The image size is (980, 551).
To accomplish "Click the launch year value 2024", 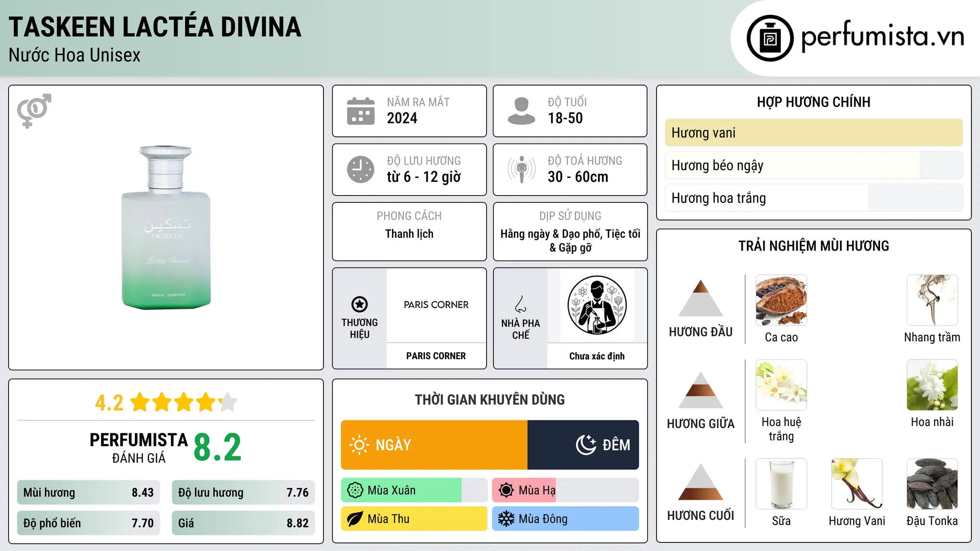I will coord(402,118).
